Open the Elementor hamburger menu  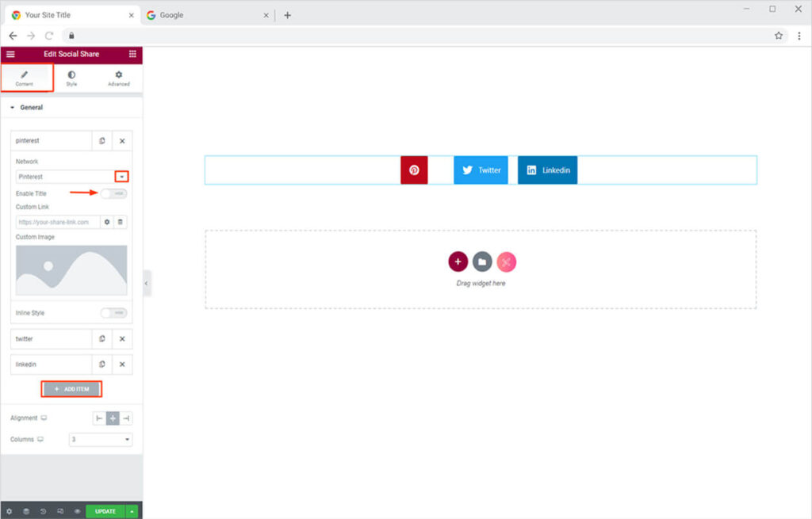pos(10,54)
